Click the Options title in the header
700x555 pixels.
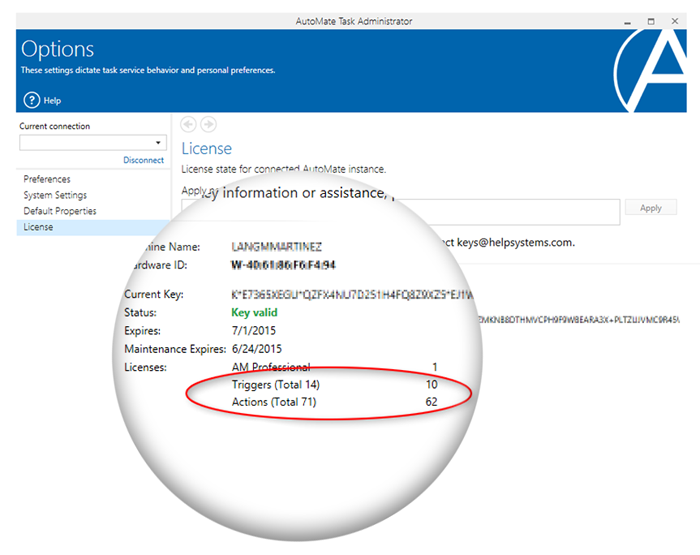[58, 49]
